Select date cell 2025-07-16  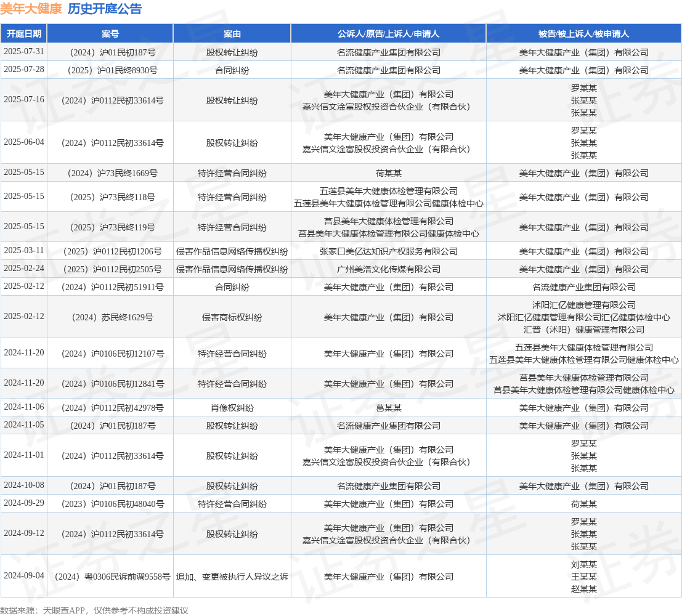coord(24,99)
